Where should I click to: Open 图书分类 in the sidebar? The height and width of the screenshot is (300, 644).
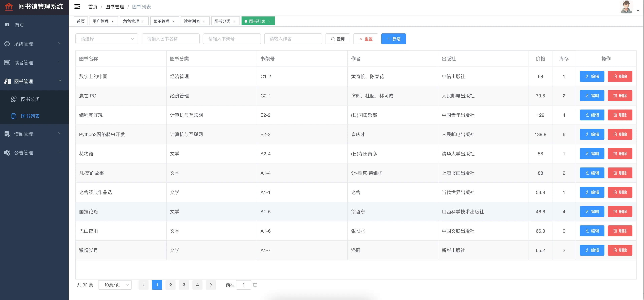pos(30,99)
